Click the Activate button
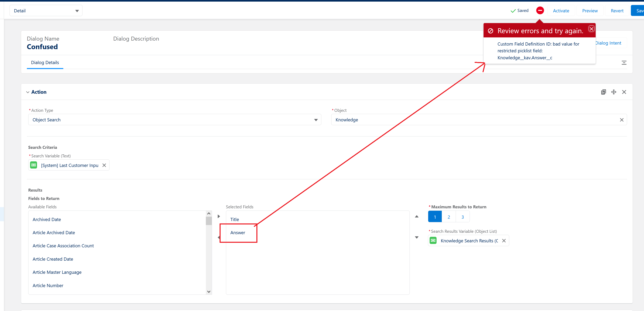644x311 pixels. [x=561, y=11]
